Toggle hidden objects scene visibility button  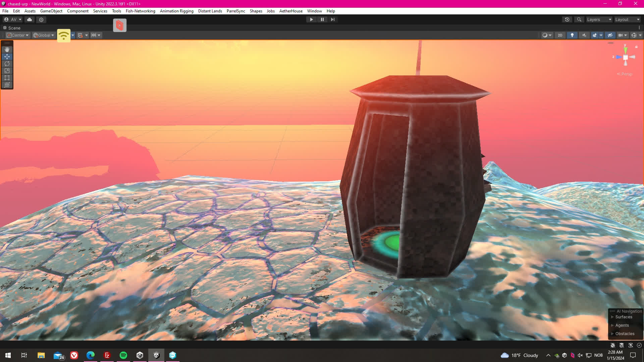(x=610, y=35)
